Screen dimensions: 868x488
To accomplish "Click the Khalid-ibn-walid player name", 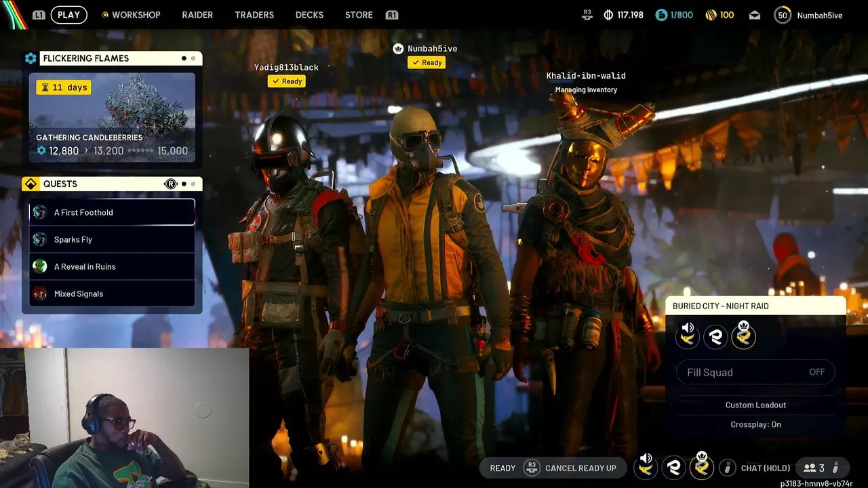I will 586,76.
